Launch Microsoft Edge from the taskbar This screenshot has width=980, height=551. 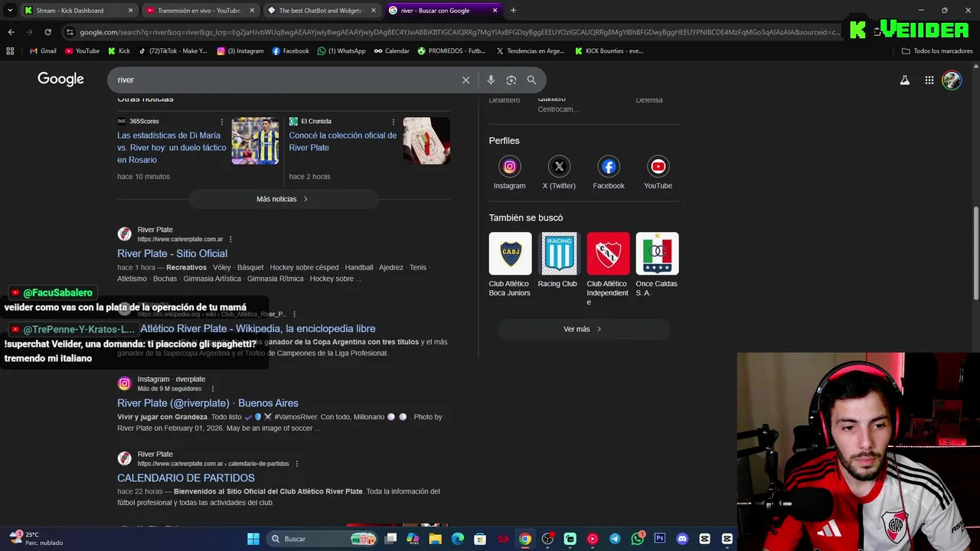click(x=457, y=539)
